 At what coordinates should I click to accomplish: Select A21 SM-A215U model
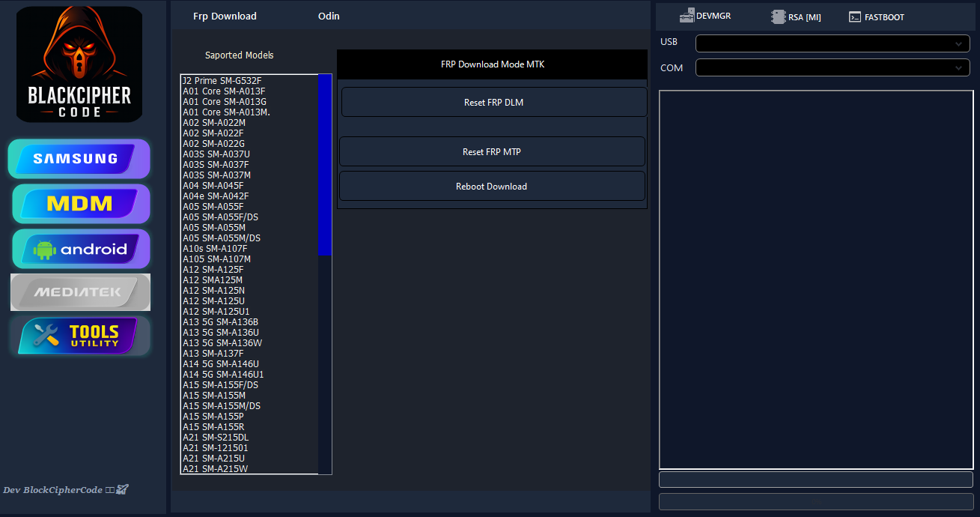tap(214, 458)
